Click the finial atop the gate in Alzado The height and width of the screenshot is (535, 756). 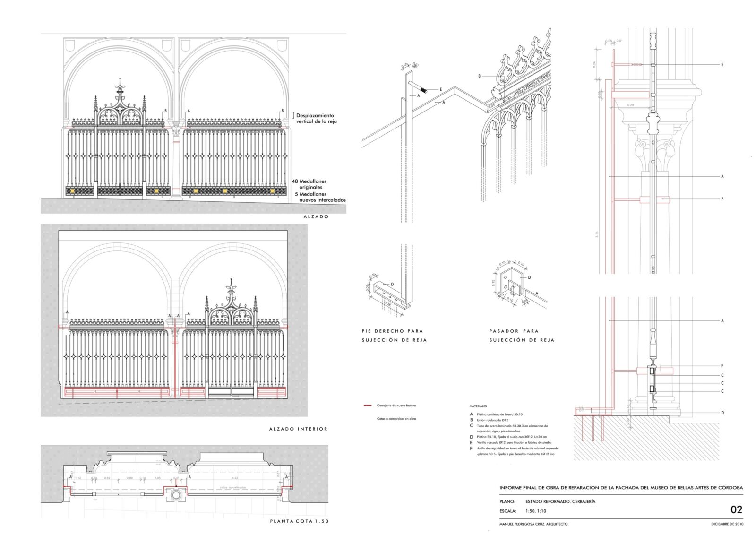pyautogui.click(x=120, y=87)
